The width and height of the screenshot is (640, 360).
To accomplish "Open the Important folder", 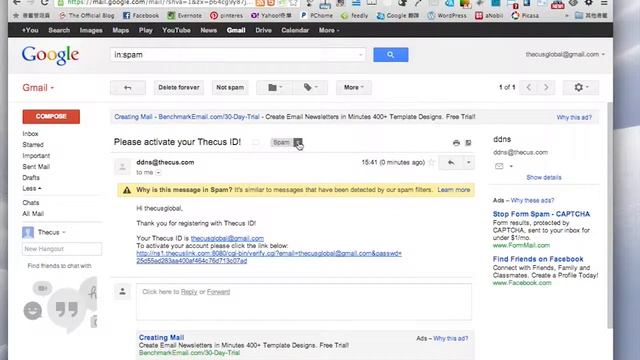I will point(36,156).
